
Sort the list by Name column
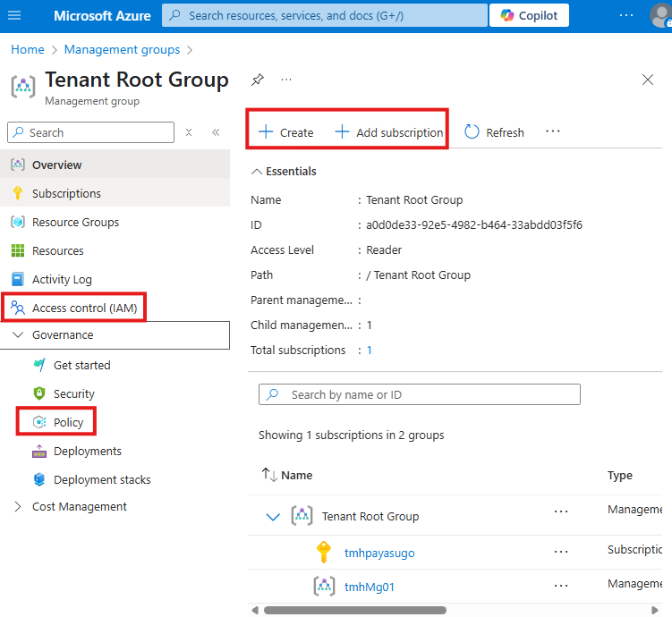click(286, 476)
